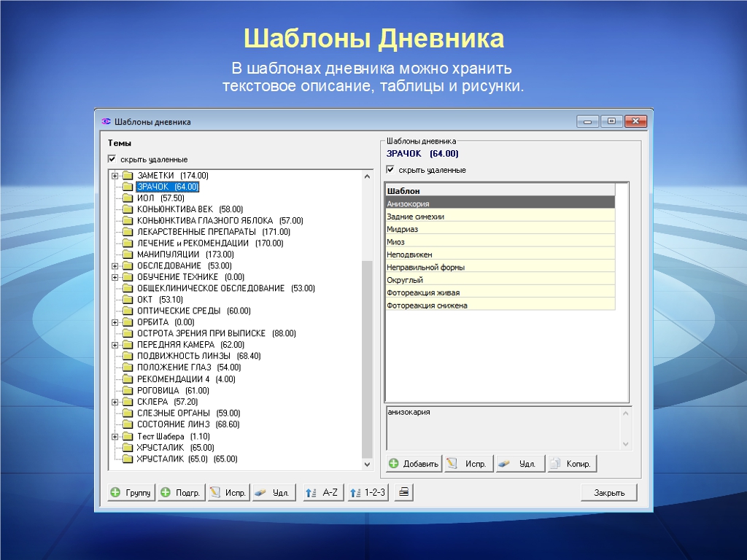Click the Группу add-group button

[131, 493]
